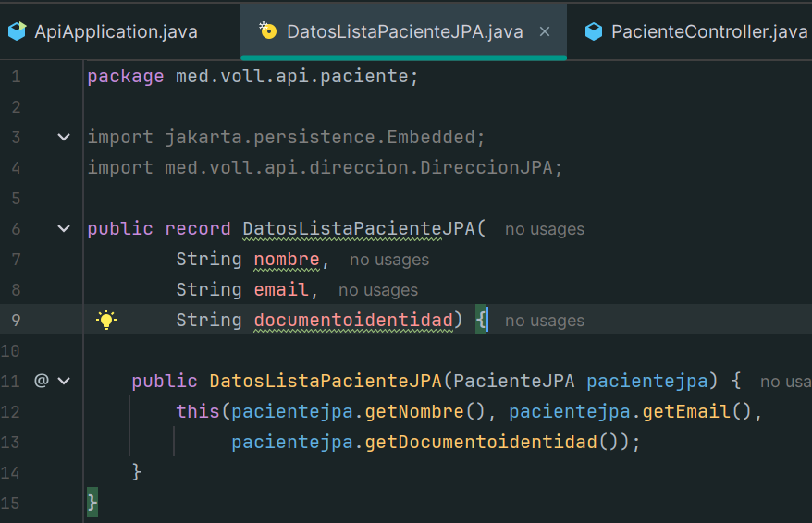
Task: Click the 'email' parameter on line 8
Action: click(280, 290)
